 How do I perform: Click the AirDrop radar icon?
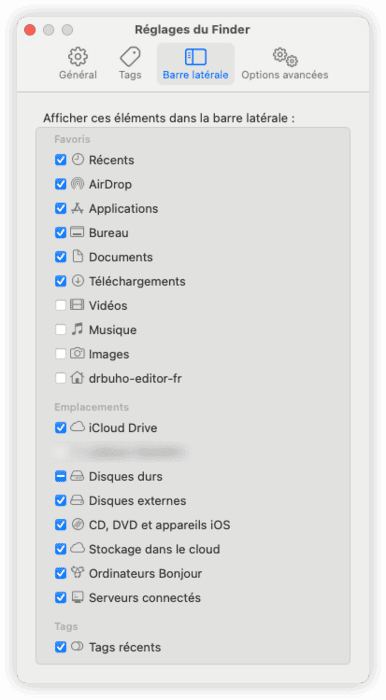click(x=78, y=183)
